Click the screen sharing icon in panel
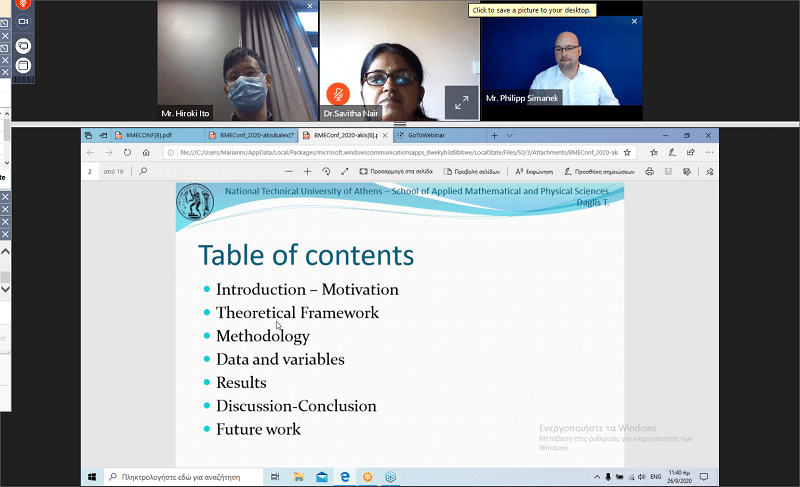The height and width of the screenshot is (487, 800). click(x=24, y=46)
